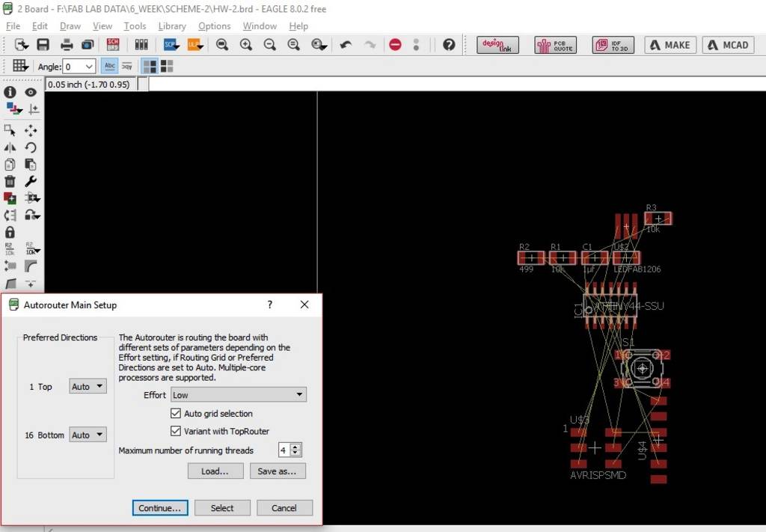Viewport: 766px width, 532px height.
Task: Switch to schematic via SCH/BRD icon
Action: pos(113,45)
